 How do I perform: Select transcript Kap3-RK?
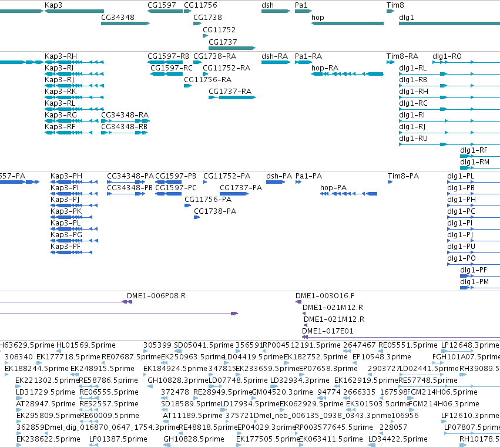(x=61, y=92)
